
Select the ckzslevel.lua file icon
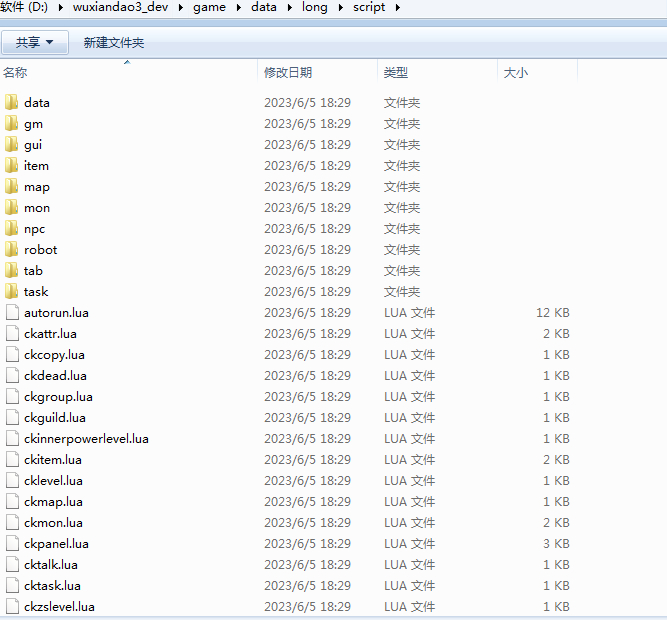click(x=12, y=606)
